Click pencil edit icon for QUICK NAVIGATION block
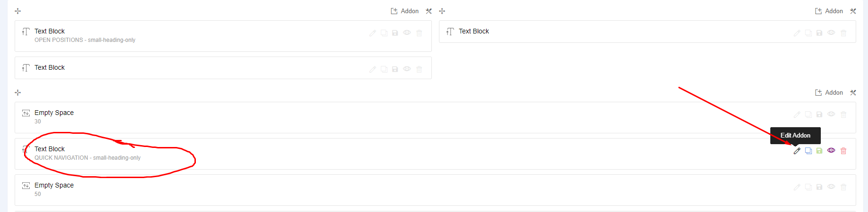Viewport: 868px width, 212px height. [x=797, y=151]
